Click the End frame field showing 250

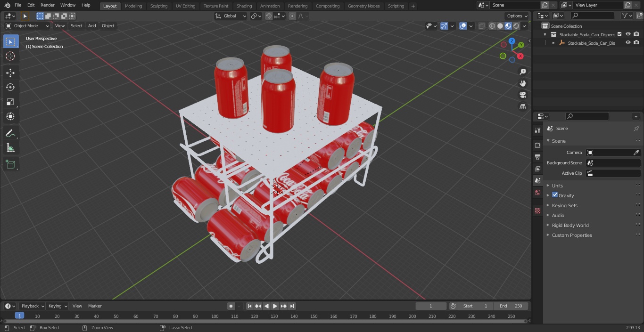point(511,306)
